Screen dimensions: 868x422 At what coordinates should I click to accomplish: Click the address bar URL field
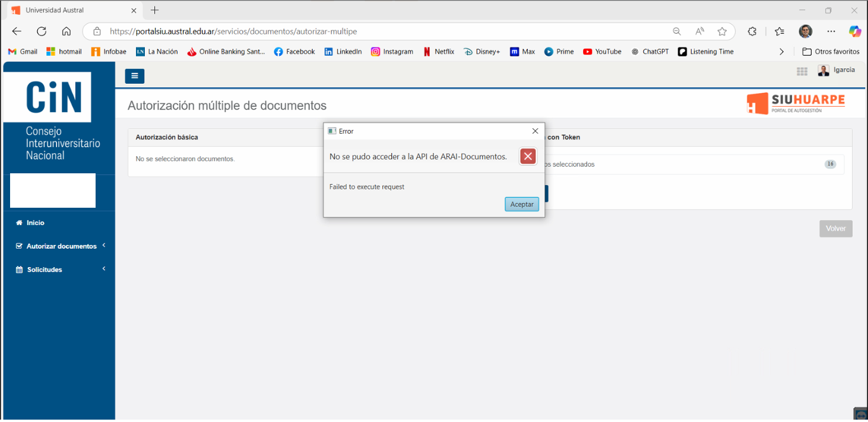click(380, 31)
